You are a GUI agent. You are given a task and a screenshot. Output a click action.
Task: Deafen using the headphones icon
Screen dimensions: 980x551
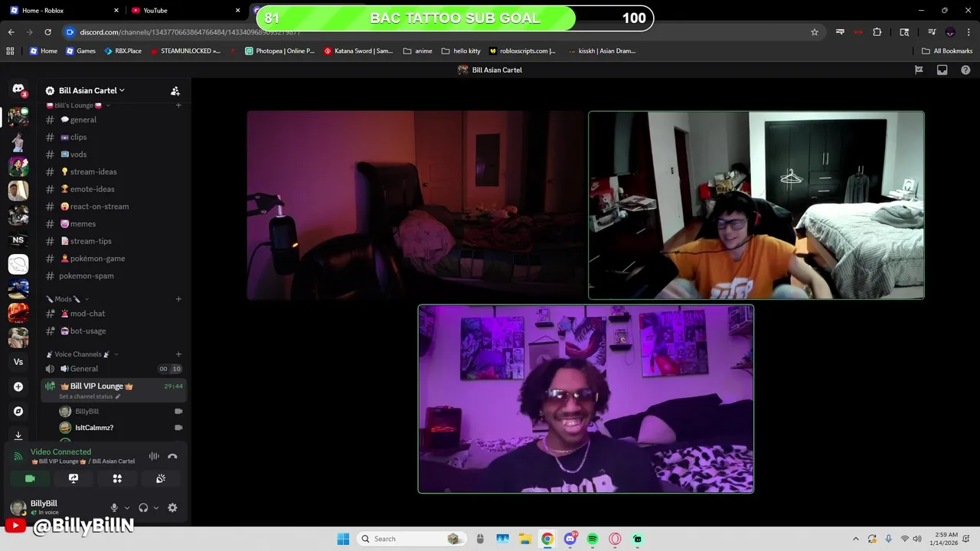point(143,507)
